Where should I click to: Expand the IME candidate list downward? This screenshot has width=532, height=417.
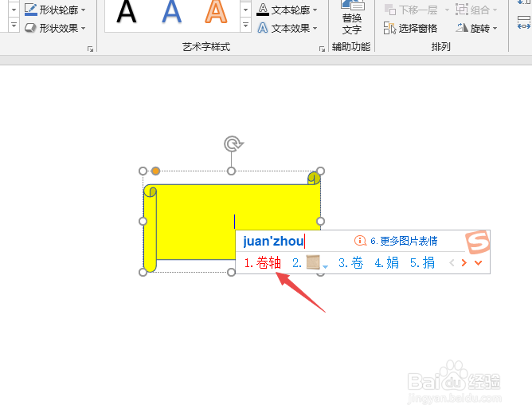[479, 263]
